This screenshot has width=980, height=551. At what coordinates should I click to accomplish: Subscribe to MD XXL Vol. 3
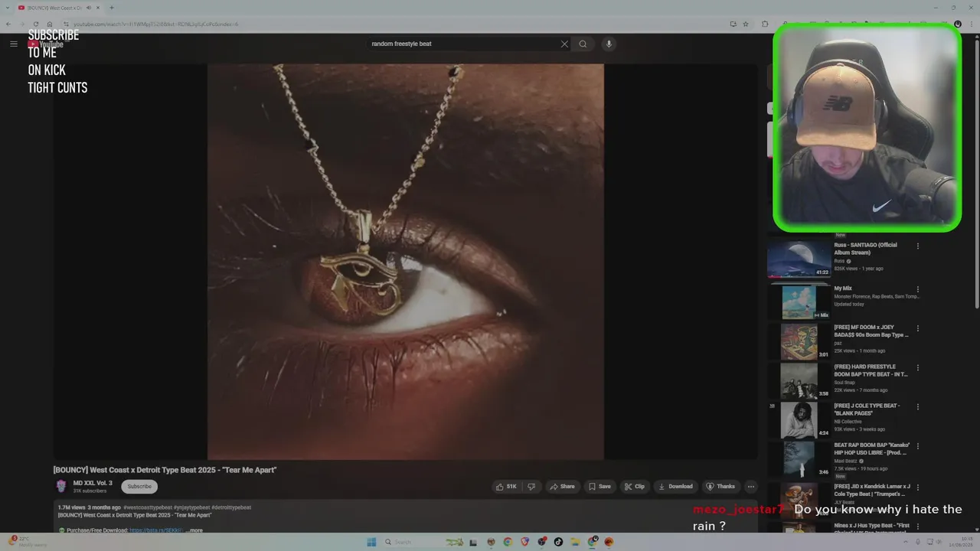point(139,487)
